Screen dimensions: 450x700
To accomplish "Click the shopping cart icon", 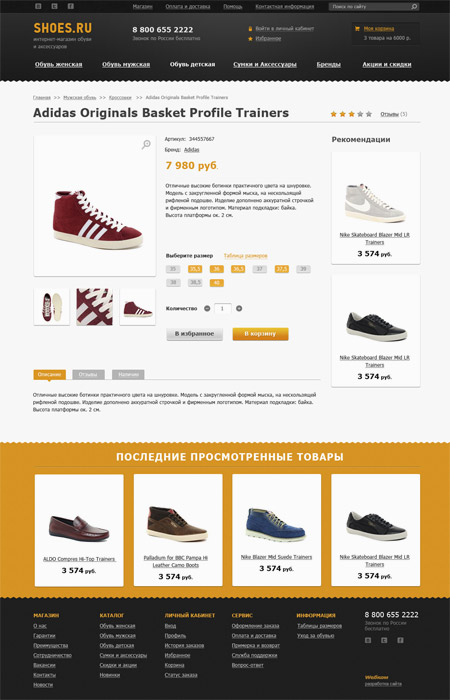I will [357, 29].
